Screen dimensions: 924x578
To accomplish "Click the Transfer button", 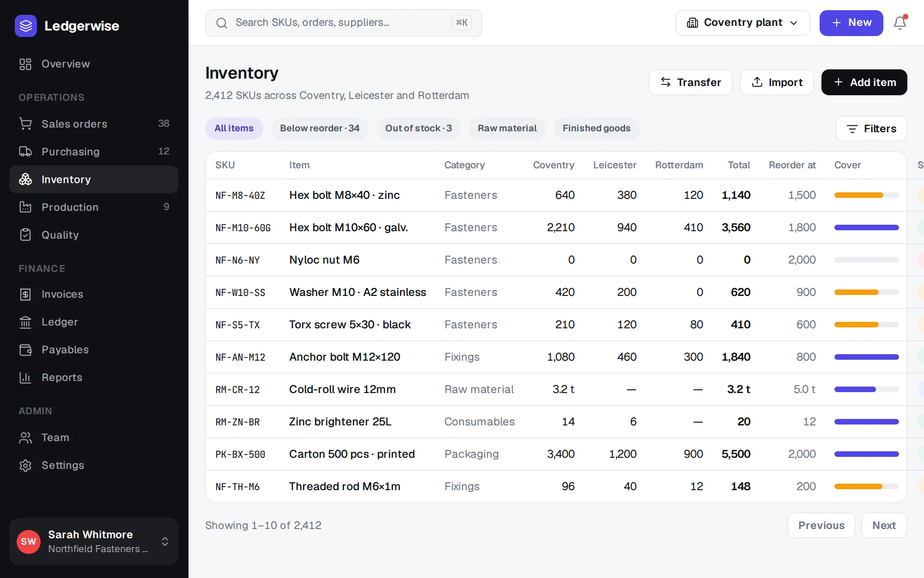I will (691, 82).
